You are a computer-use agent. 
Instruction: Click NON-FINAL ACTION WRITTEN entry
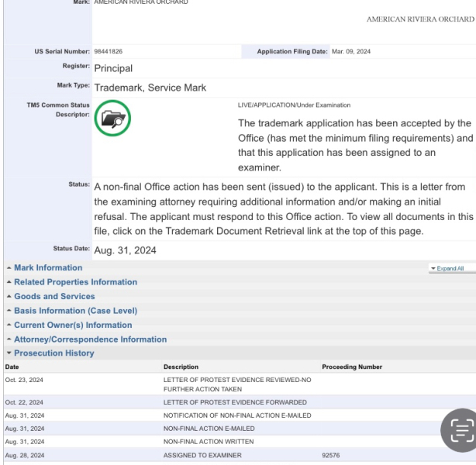coord(209,442)
